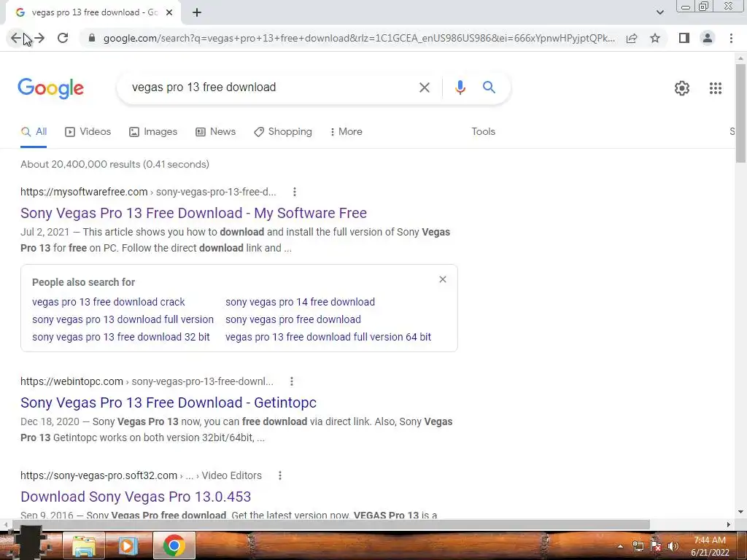The image size is (747, 560).
Task: Click the padlock site info icon
Action: pyautogui.click(x=92, y=38)
